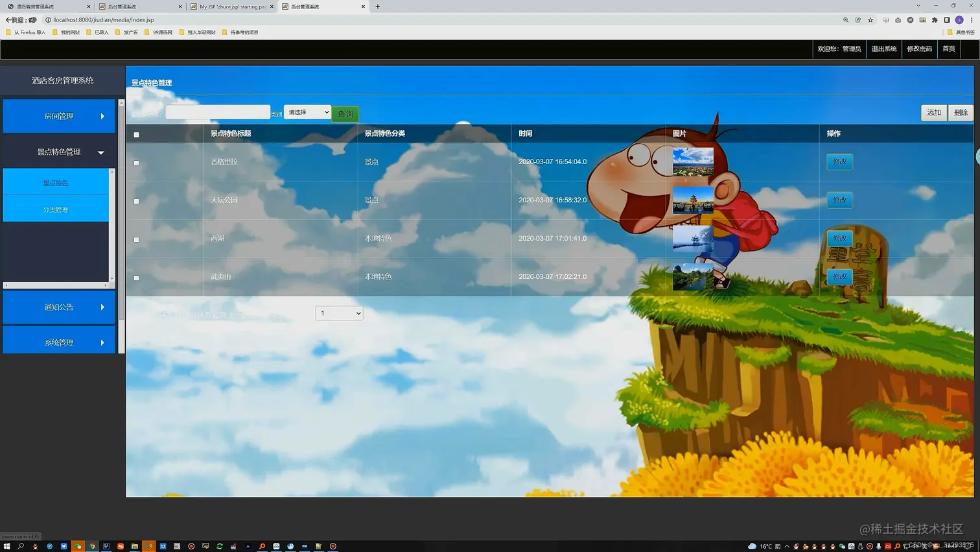Check the 天坛公园 row checkbox
The image size is (980, 552).
click(x=136, y=201)
